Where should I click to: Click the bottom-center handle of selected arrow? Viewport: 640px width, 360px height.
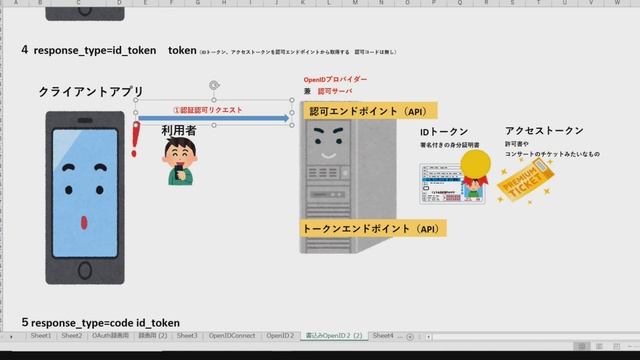(214, 125)
